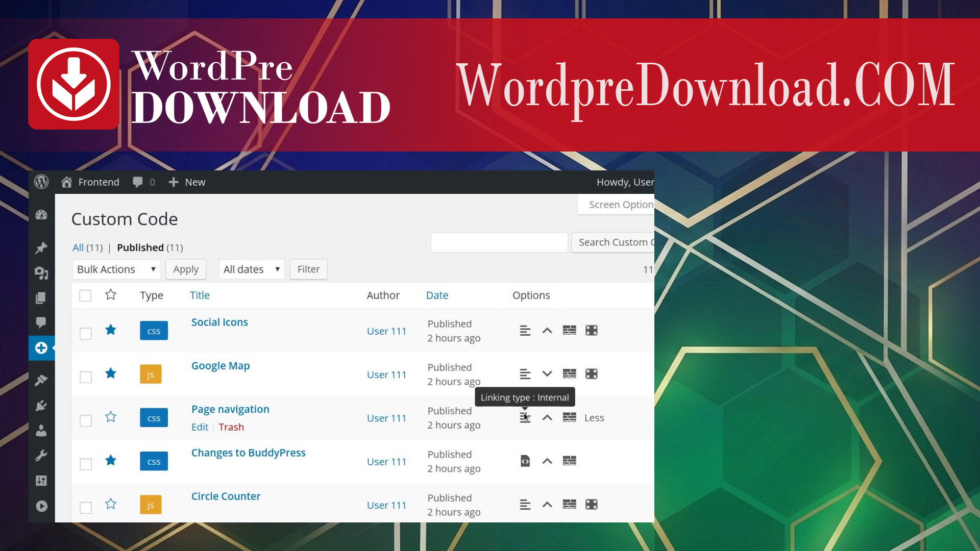Click the Frontend home icon

pos(66,182)
